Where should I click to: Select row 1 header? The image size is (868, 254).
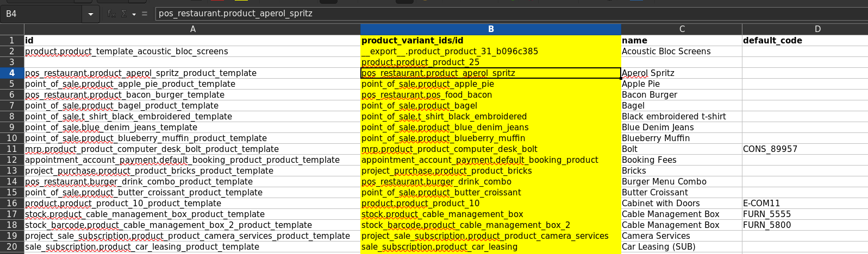(12, 40)
